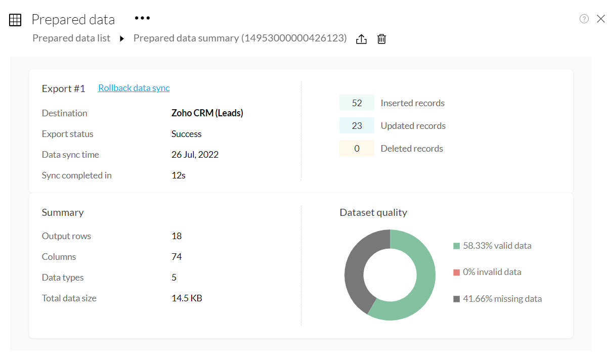Click the Rollback data sync link
This screenshot has width=609, height=364.
click(x=134, y=88)
